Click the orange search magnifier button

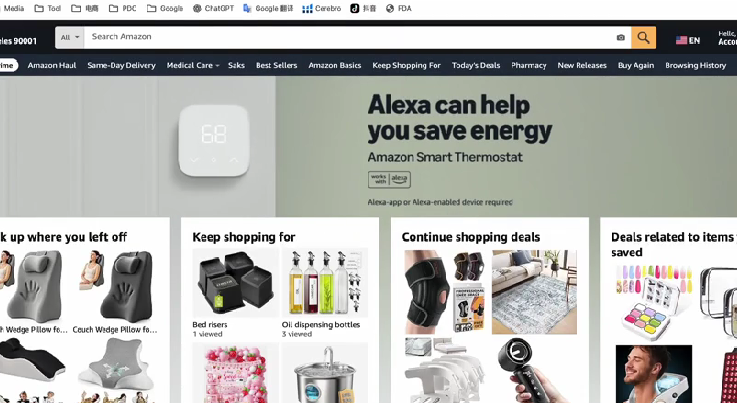point(643,38)
